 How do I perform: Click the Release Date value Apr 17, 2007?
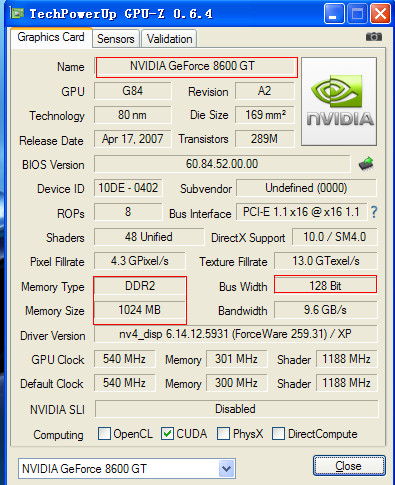[x=133, y=139]
